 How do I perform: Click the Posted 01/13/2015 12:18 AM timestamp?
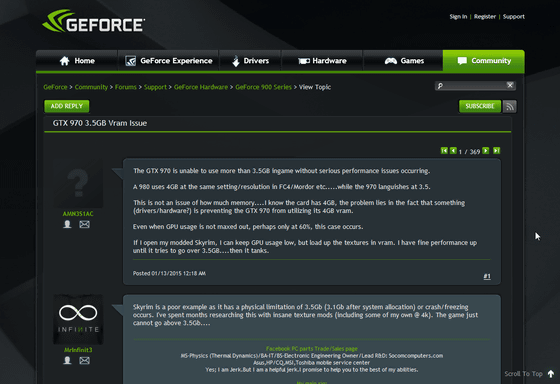(x=169, y=273)
